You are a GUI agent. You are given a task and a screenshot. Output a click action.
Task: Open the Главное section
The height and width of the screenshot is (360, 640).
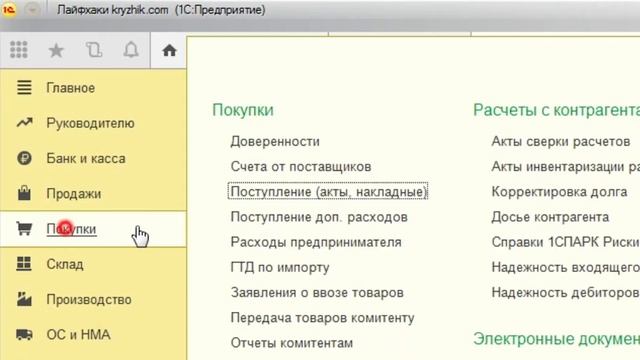click(71, 88)
